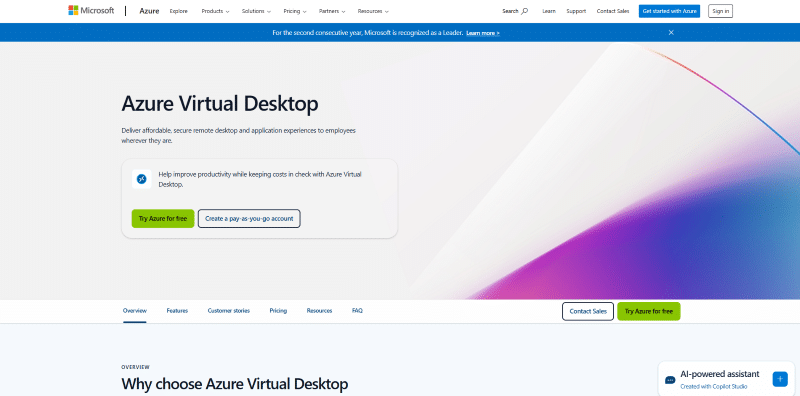This screenshot has height=396, width=800.
Task: Open Search with the magnifier icon
Action: tap(515, 11)
